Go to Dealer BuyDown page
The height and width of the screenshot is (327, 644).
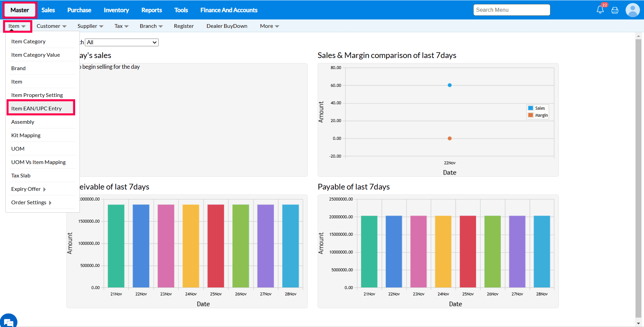[227, 26]
